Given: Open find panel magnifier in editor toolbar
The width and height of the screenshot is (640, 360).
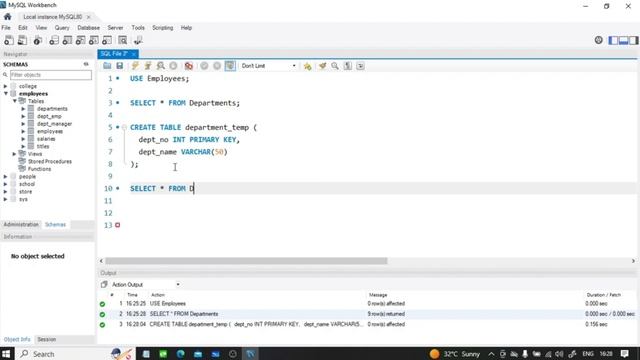Looking at the screenshot, I should point(335,66).
